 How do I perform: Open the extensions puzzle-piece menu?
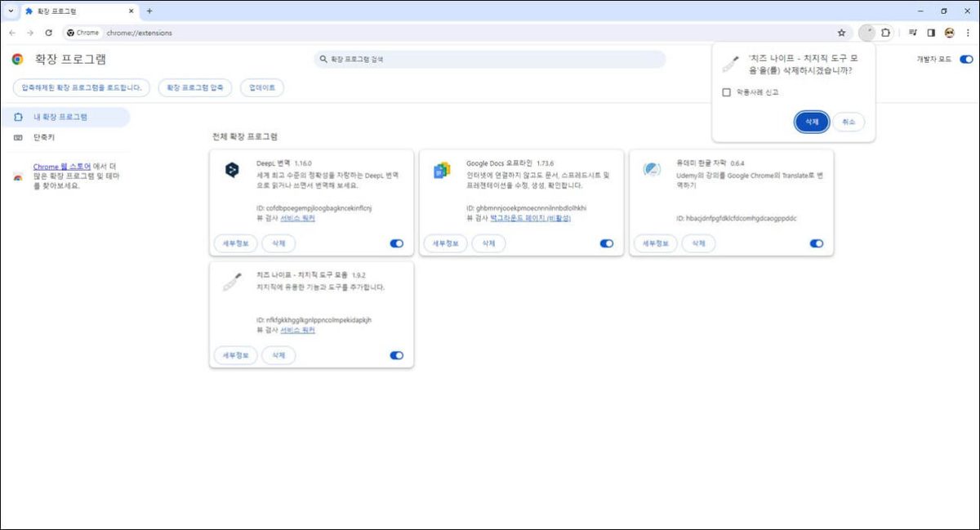click(885, 33)
